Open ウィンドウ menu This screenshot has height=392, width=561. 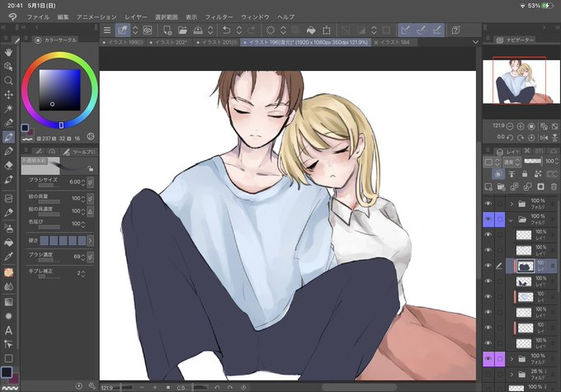click(x=255, y=17)
